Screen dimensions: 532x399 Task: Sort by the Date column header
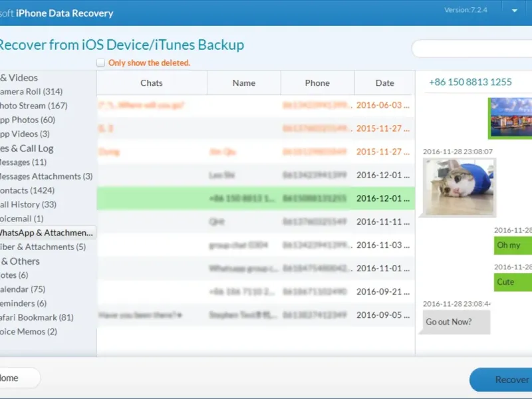tap(385, 82)
